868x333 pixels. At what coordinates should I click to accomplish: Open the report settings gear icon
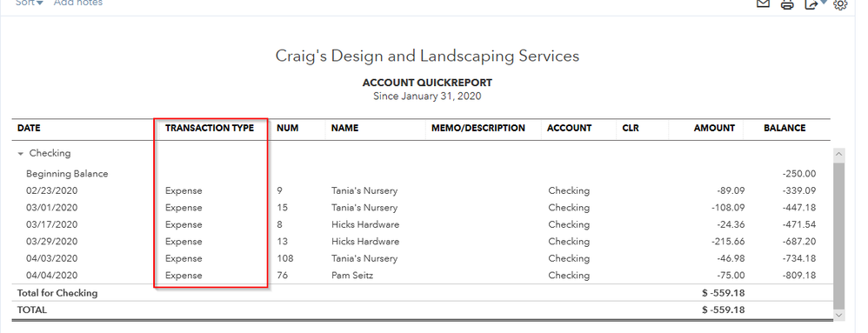click(840, 4)
